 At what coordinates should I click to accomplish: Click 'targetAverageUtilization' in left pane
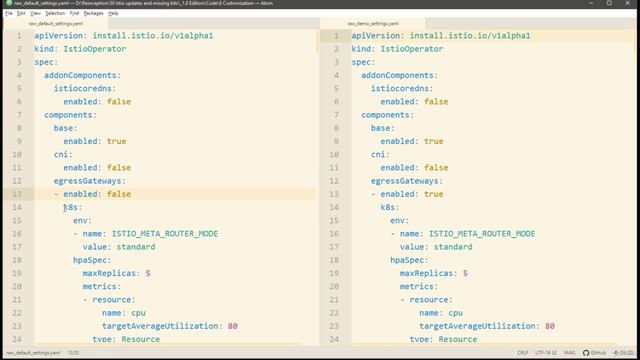(x=160, y=326)
